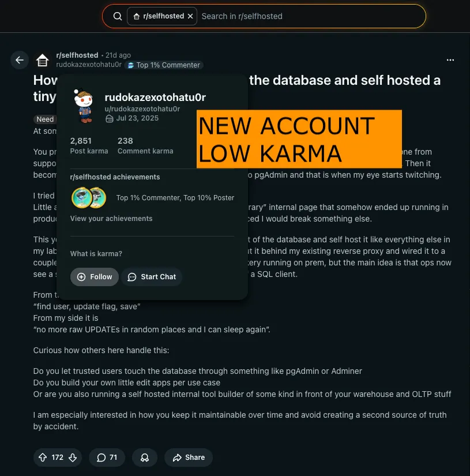Image resolution: width=470 pixels, height=476 pixels.
Task: Click the Top 1% Commenter flair
Action: click(x=164, y=65)
